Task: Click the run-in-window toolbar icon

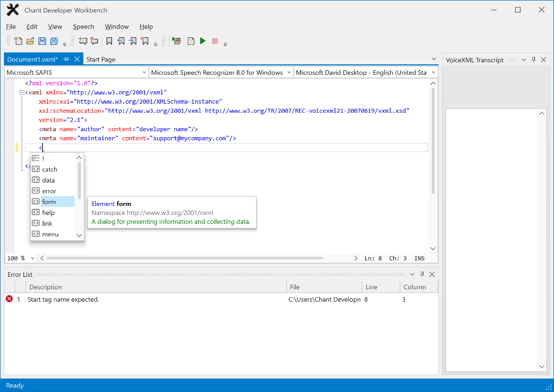Action: [x=176, y=41]
